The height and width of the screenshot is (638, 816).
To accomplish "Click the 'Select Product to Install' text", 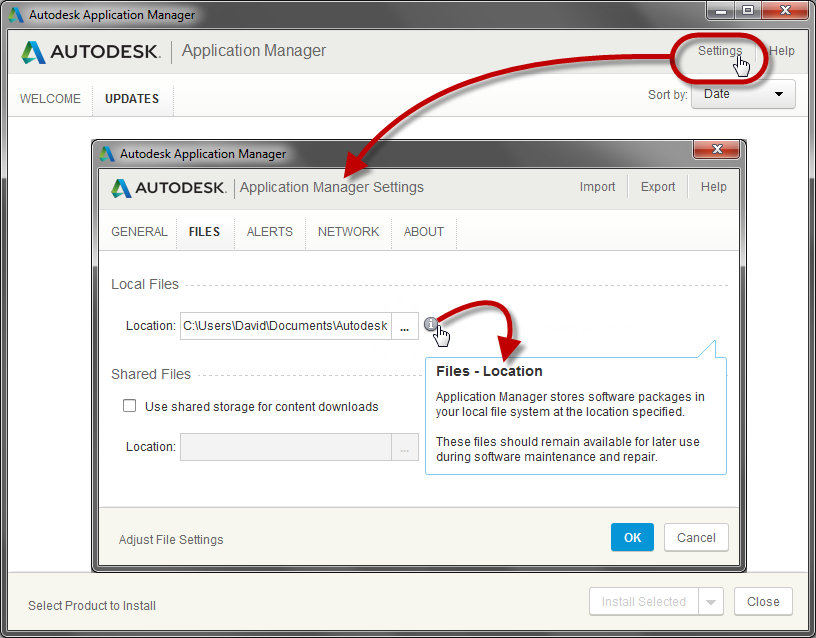I will pos(92,606).
